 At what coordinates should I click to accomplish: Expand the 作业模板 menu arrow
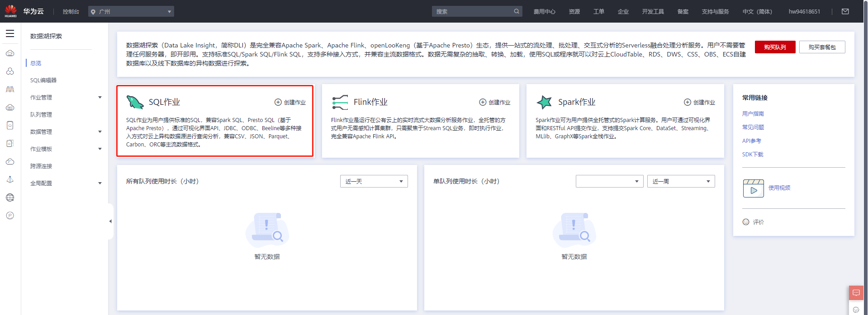(100, 149)
